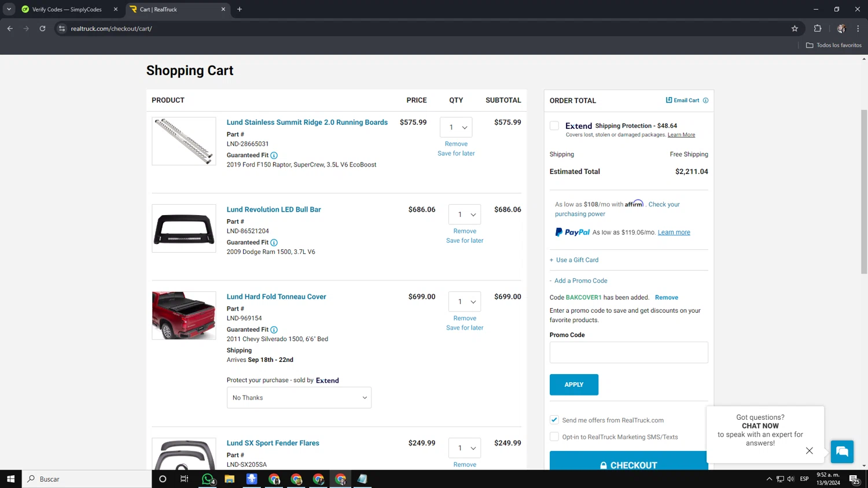Save the Running Boards for later

click(456, 154)
